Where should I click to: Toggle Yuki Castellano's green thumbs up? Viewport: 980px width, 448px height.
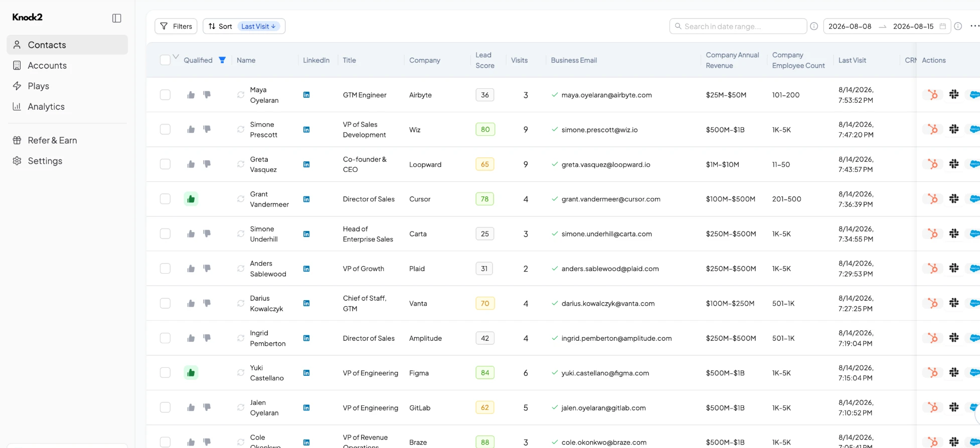pyautogui.click(x=191, y=373)
